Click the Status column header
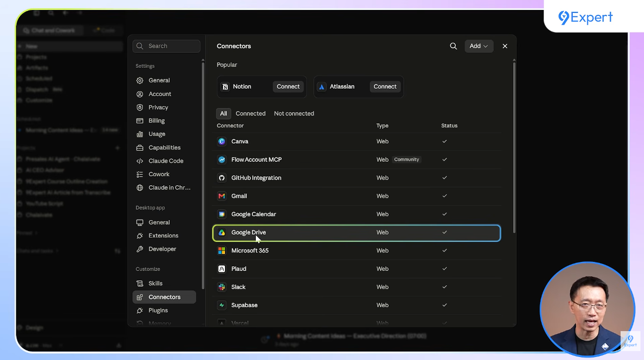The width and height of the screenshot is (644, 360). (x=449, y=125)
